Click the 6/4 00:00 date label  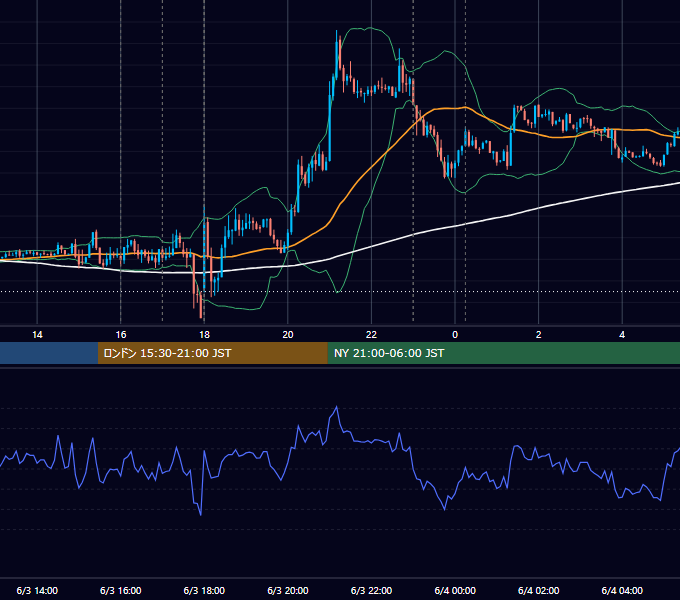(455, 590)
